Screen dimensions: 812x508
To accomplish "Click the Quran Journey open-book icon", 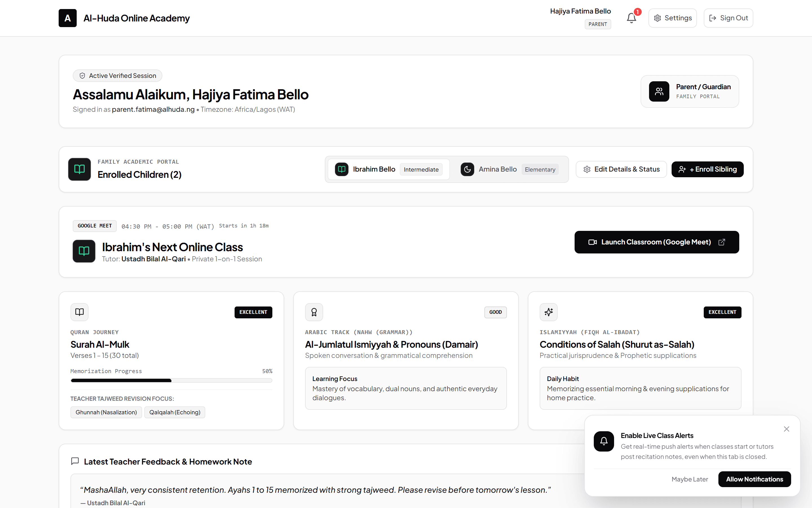I will point(80,312).
